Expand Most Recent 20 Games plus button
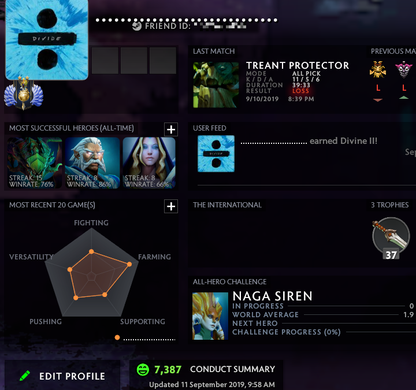The width and height of the screenshot is (416, 390). [171, 206]
